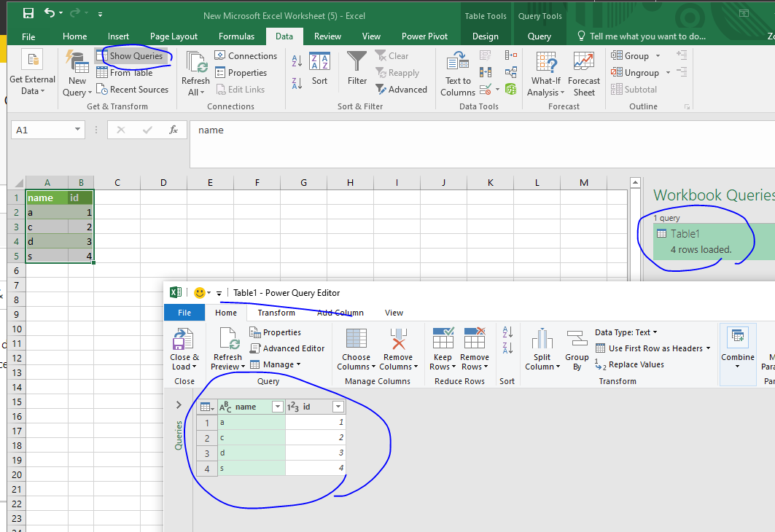Click the insert function fx button
The height and width of the screenshot is (532, 775).
pyautogui.click(x=174, y=130)
